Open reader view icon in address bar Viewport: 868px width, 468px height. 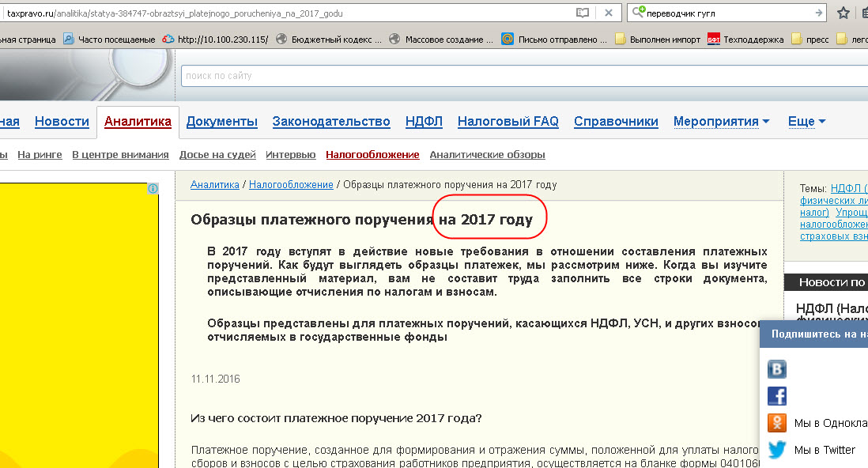[x=583, y=13]
